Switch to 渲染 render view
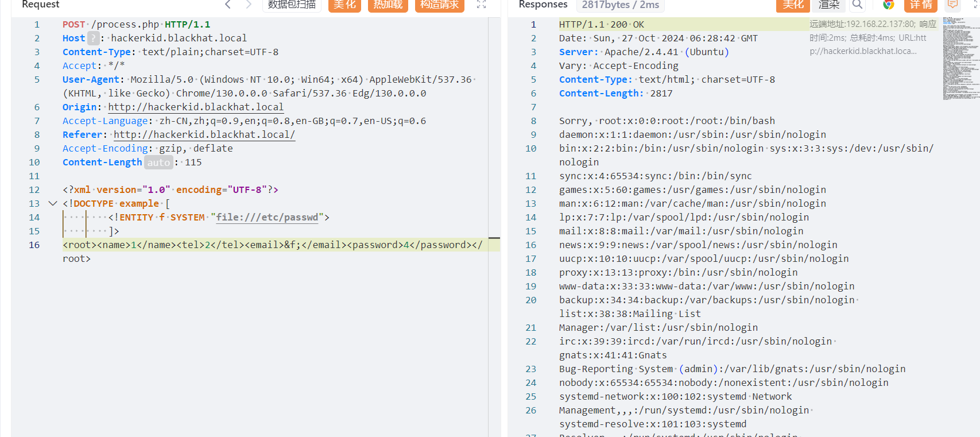The height and width of the screenshot is (437, 980). tap(829, 5)
